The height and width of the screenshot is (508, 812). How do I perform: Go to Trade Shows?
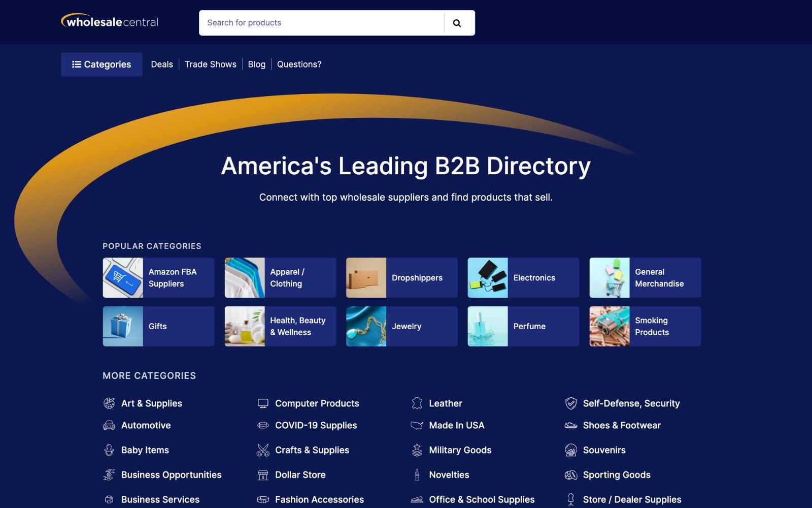211,65
